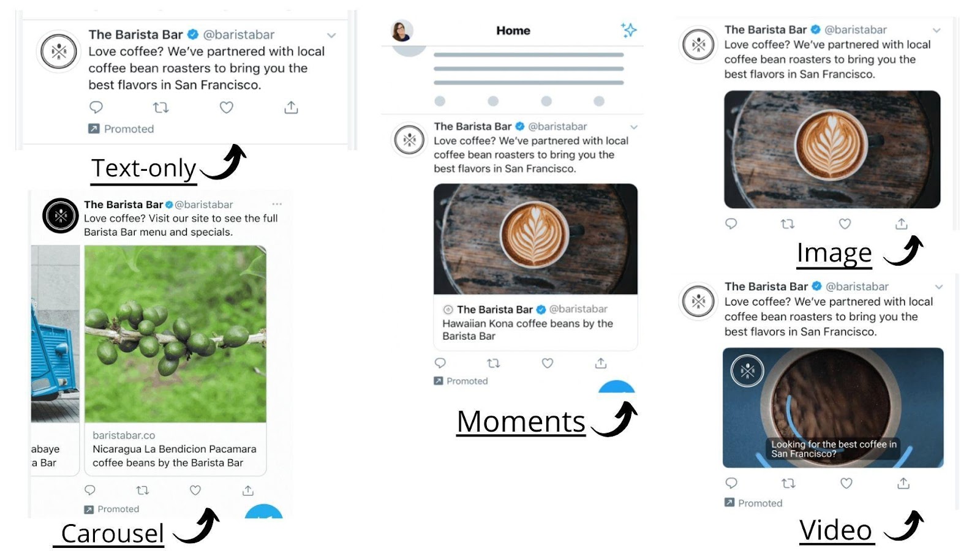The width and height of the screenshot is (980, 551).
Task: Open the green coffee beans carousel image
Action: (x=175, y=334)
